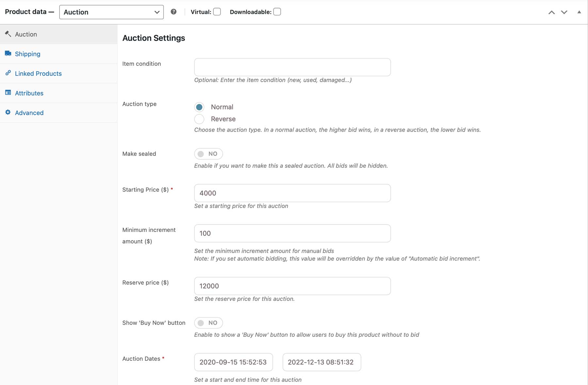Click the Linked Products chain icon
This screenshot has height=385, width=588.
(x=8, y=73)
